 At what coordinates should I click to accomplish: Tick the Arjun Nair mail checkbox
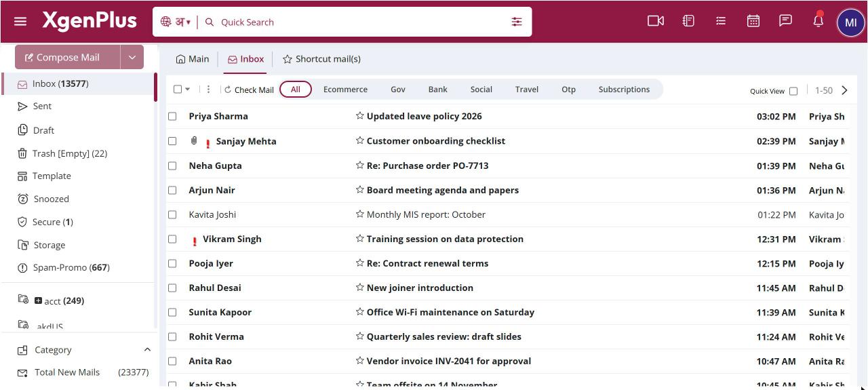[x=172, y=190]
